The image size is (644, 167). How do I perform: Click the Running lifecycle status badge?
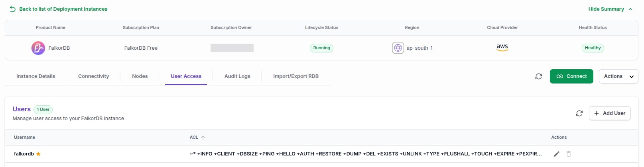321,48
